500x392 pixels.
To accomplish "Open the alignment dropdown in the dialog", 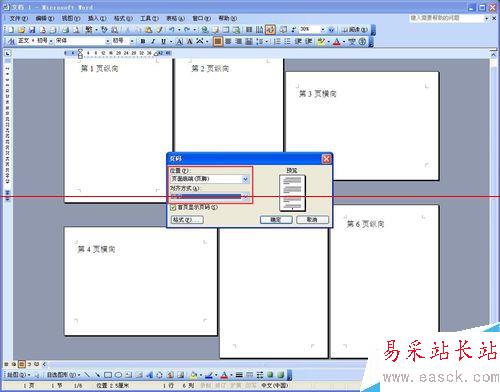I will click(245, 197).
